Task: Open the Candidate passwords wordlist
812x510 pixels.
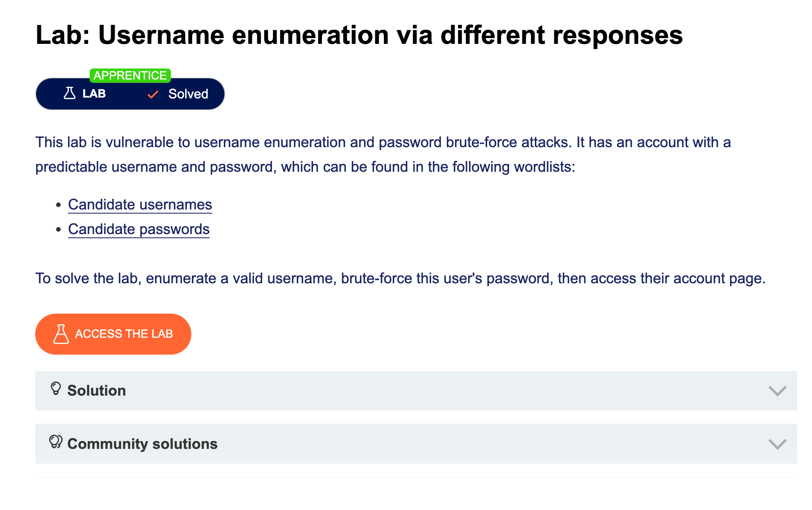Action: point(139,229)
